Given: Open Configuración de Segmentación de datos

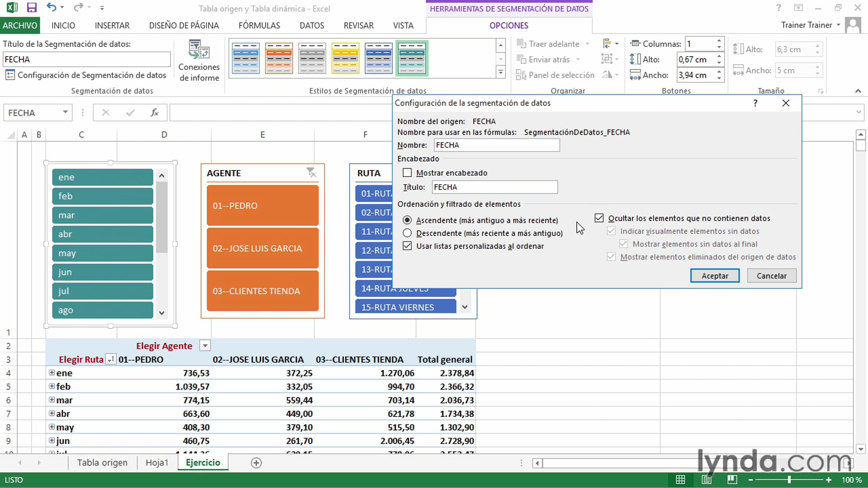Looking at the screenshot, I should point(86,75).
